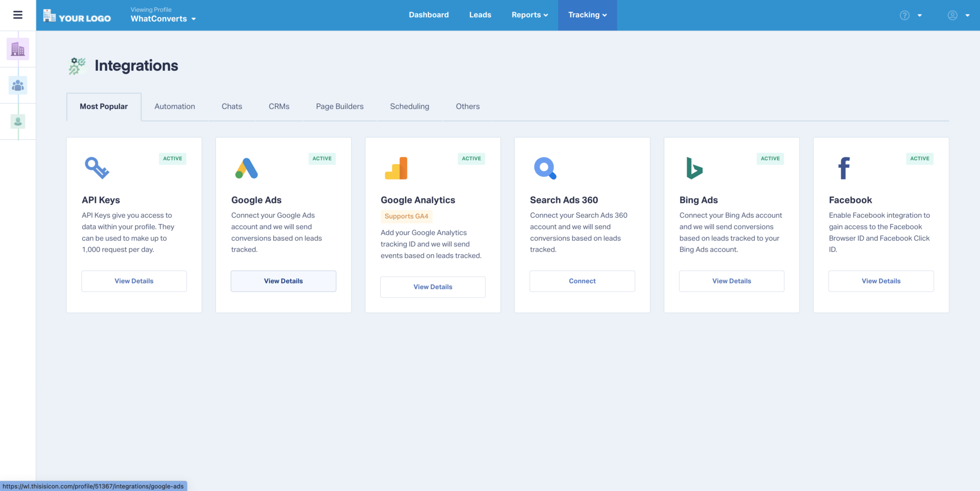980x491 pixels.
Task: Click the Bing Ads logo icon
Action: (x=694, y=168)
